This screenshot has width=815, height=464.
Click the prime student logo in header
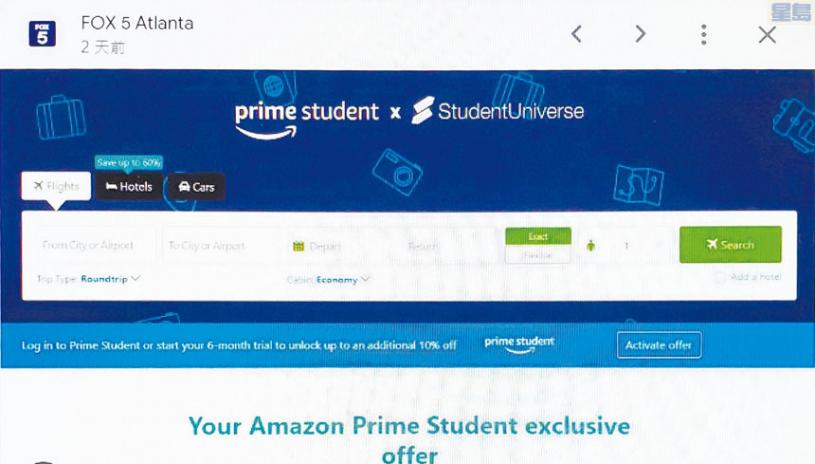(x=307, y=118)
